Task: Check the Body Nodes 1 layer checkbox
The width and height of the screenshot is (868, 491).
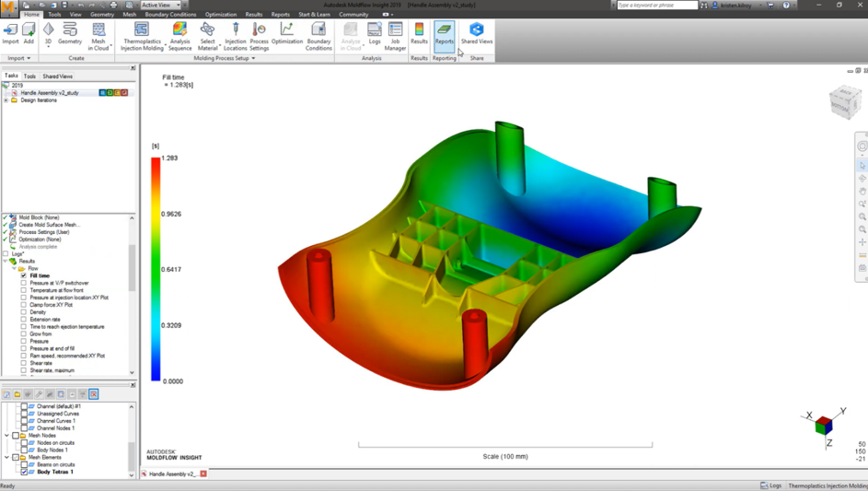Action: click(24, 450)
